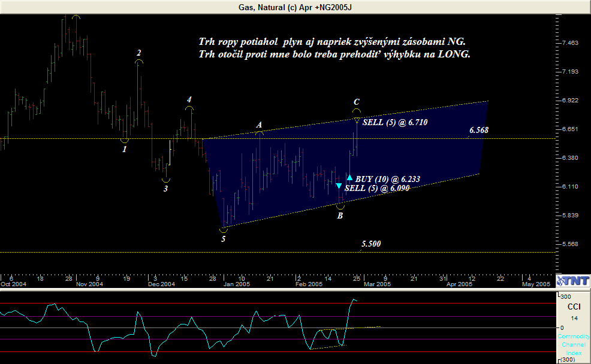Click price axis value 7.463
This screenshot has height=364, width=591.
tap(570, 43)
